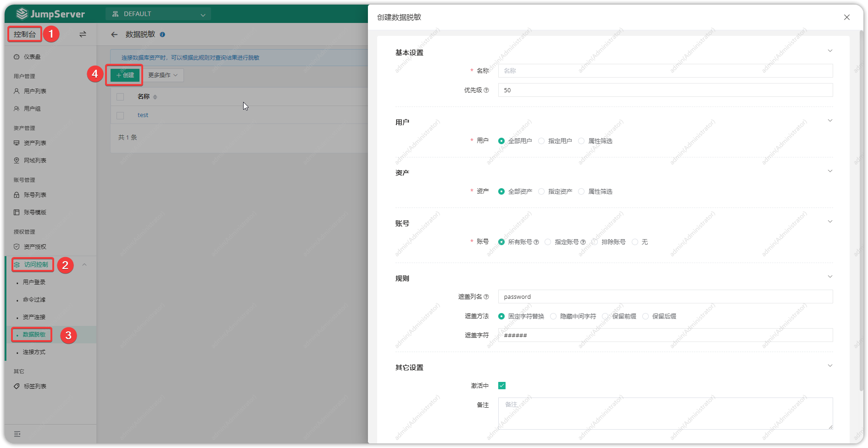Image resolution: width=868 pixels, height=448 pixels.
Task: Toggle the view switch arrows icon
Action: (x=83, y=34)
